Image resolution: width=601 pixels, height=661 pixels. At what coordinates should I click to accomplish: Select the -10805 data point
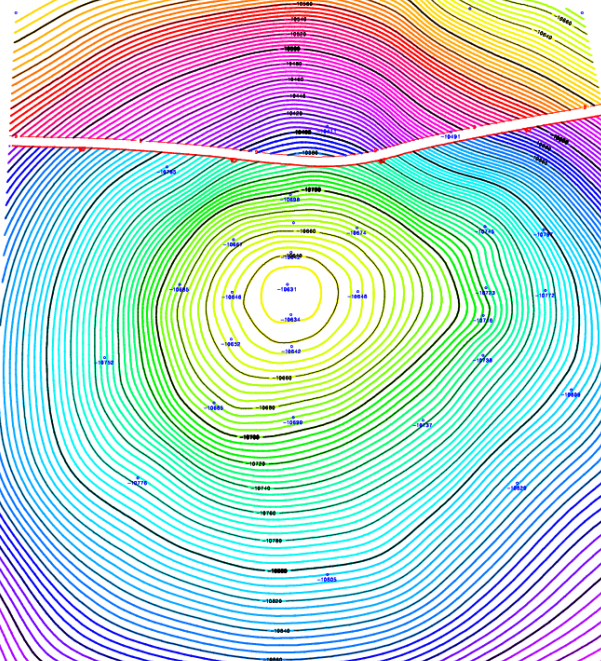(327, 579)
